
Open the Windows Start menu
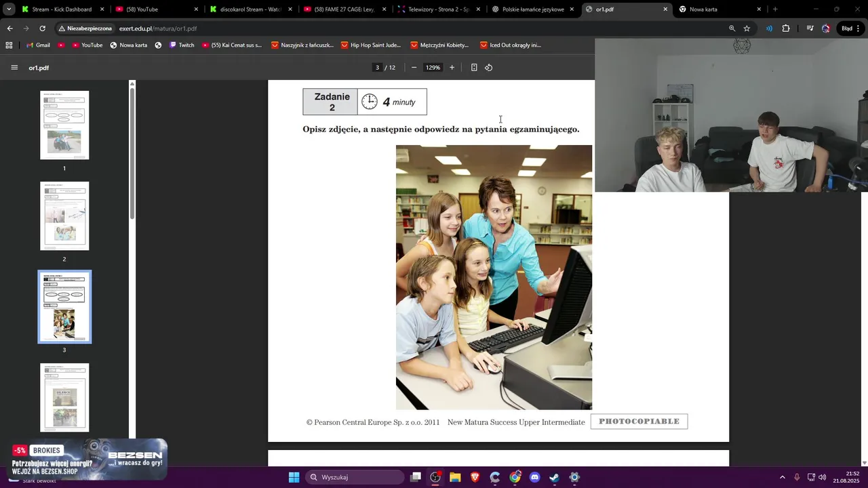(x=294, y=477)
